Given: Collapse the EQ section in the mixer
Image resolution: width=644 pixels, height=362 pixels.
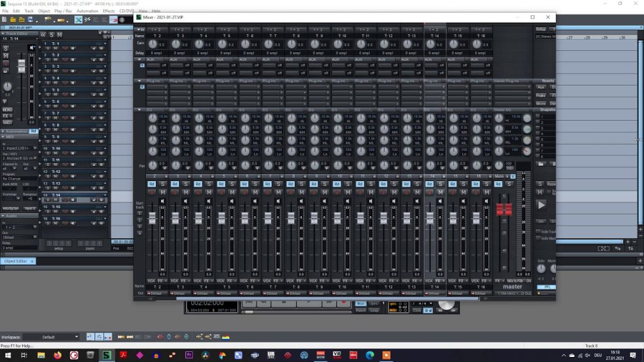Looking at the screenshot, I should tap(139, 110).
